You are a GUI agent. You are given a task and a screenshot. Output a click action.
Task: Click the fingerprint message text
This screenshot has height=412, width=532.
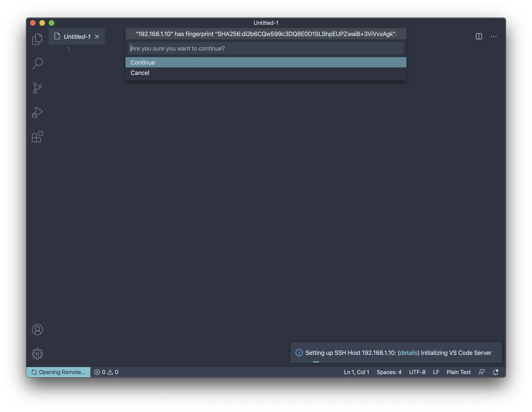[266, 34]
